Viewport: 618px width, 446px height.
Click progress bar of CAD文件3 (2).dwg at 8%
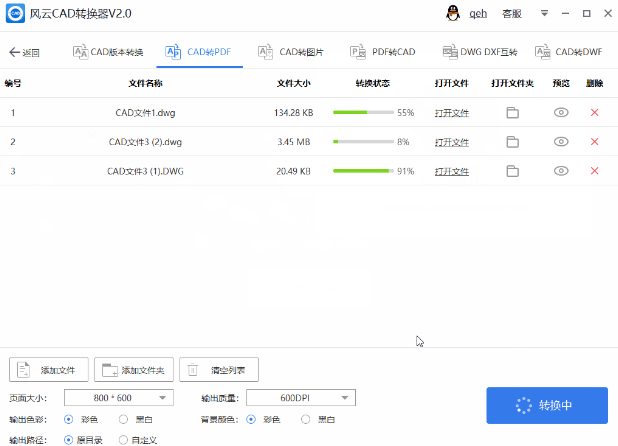tap(363, 141)
